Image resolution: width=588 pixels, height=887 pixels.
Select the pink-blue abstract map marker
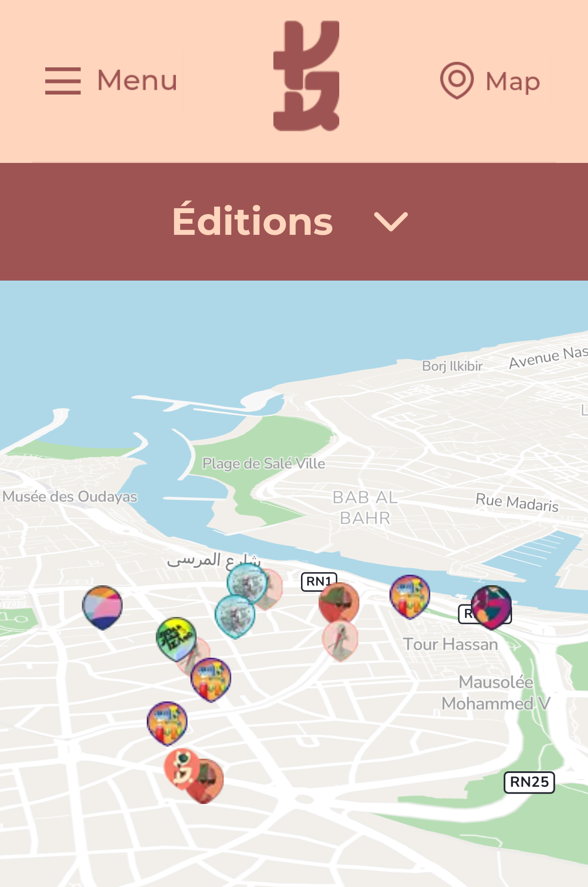pyautogui.click(x=103, y=607)
